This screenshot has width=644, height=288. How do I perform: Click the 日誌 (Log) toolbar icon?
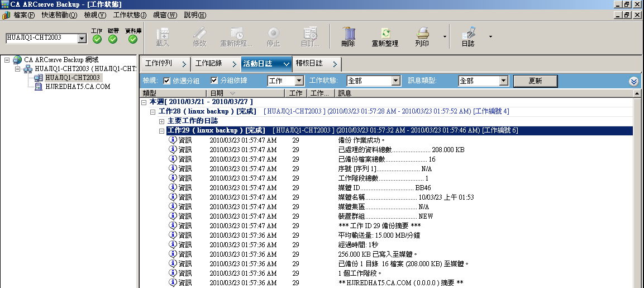(x=468, y=34)
